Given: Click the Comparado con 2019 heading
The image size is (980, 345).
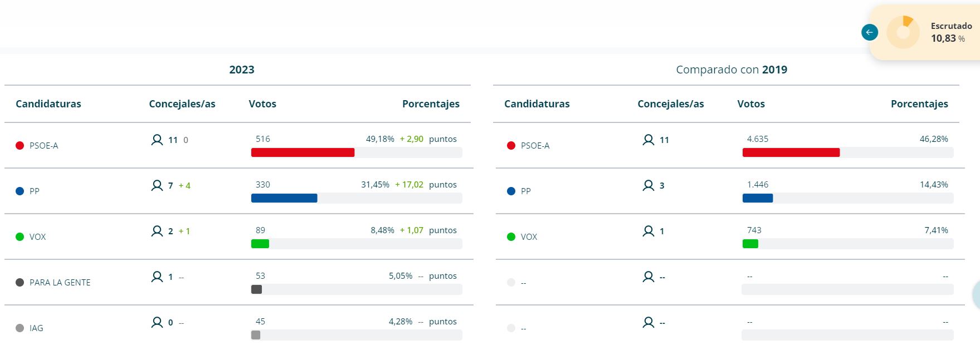Looking at the screenshot, I should [x=732, y=70].
